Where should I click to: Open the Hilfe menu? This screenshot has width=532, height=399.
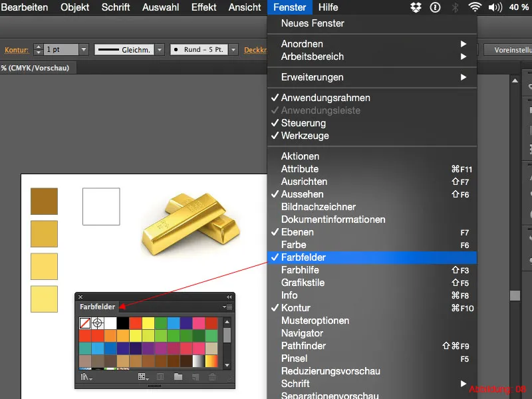[328, 7]
